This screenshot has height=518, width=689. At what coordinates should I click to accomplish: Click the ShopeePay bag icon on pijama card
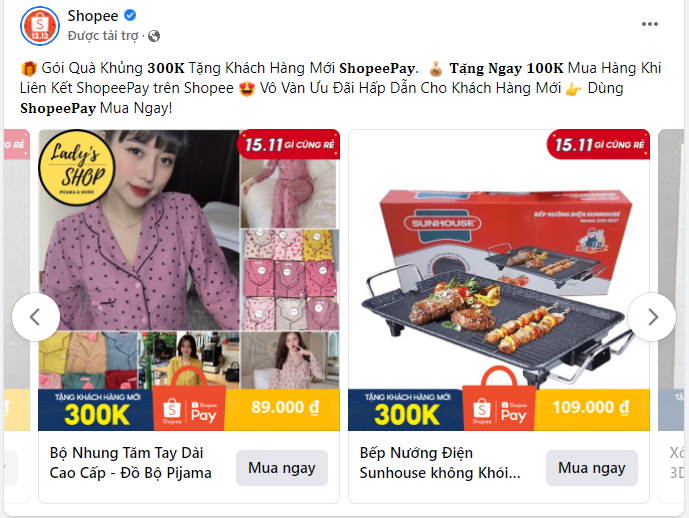189,400
